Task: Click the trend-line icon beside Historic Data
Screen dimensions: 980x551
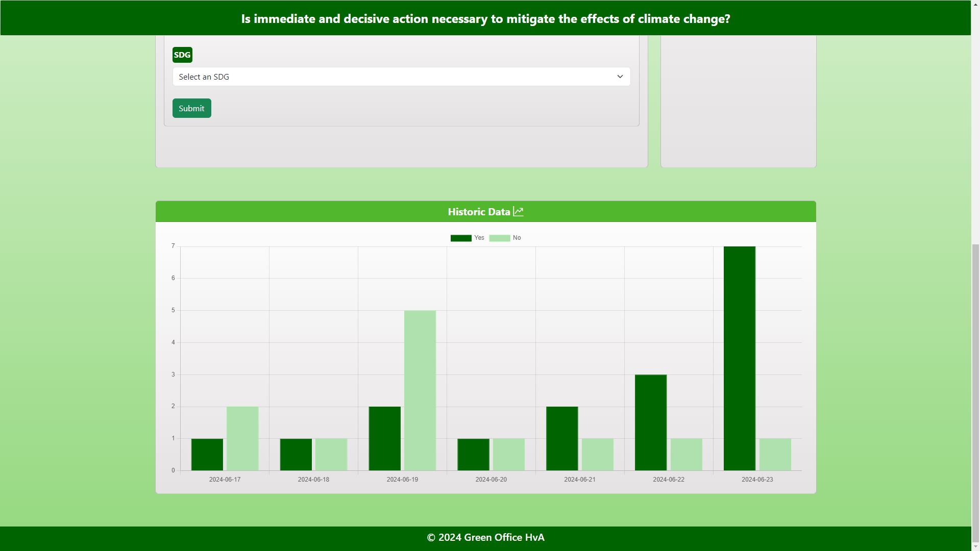Action: tap(519, 211)
